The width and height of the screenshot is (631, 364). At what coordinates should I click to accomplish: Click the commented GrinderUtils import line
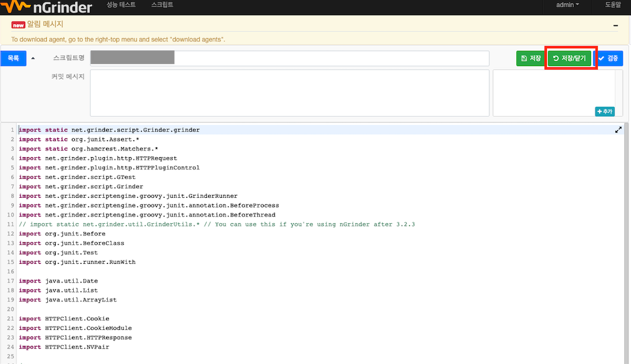217,224
